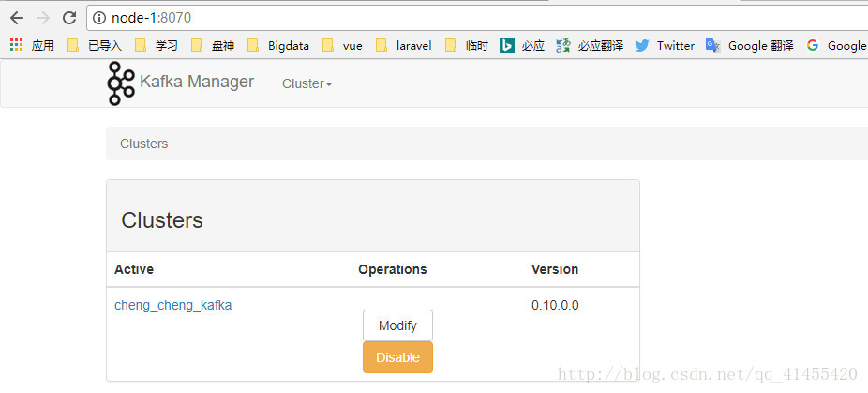Click the Clusters panel heading
This screenshot has height=393, width=868.
[162, 220]
